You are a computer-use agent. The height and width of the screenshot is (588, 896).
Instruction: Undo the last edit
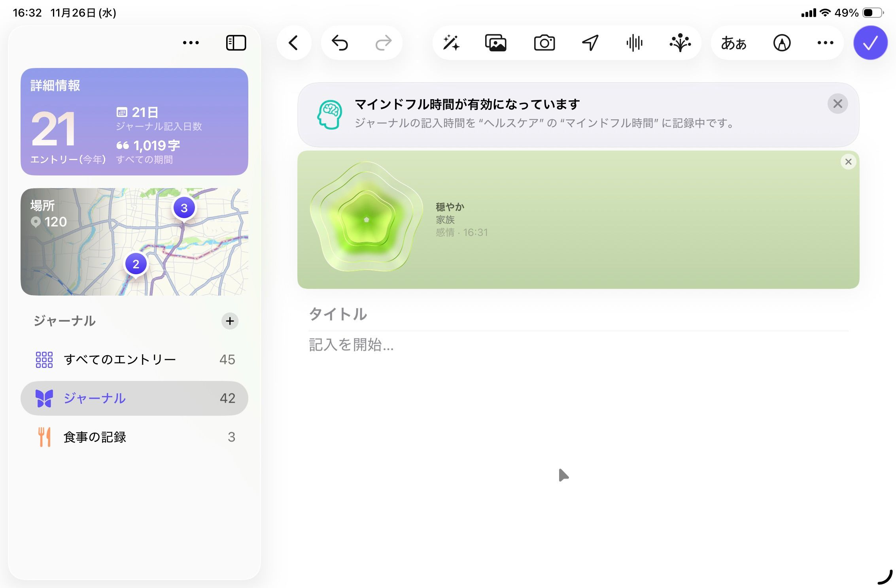point(340,43)
